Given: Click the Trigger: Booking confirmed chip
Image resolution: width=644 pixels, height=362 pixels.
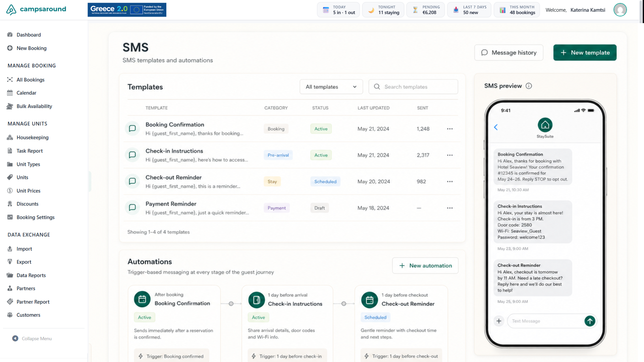Looking at the screenshot, I should [171, 356].
